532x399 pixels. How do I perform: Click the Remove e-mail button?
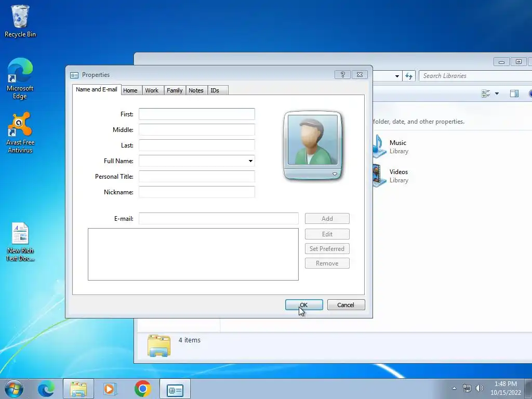(327, 263)
